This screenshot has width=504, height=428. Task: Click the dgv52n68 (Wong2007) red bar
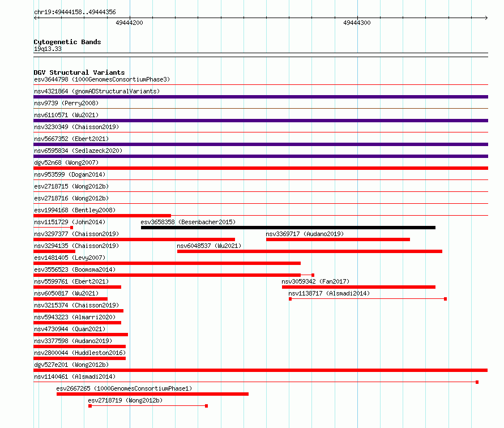(260, 168)
